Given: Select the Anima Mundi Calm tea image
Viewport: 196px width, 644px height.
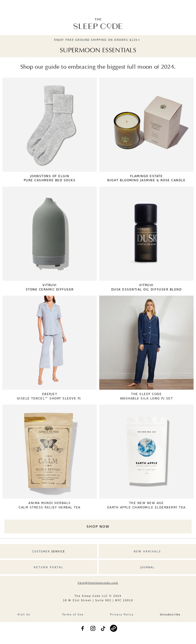Looking at the screenshot, I should point(50,451).
